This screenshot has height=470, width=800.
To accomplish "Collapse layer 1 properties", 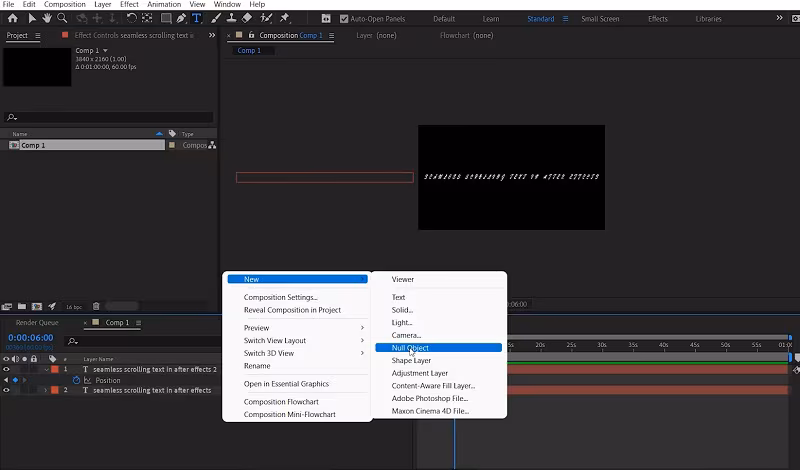I will click(44, 369).
